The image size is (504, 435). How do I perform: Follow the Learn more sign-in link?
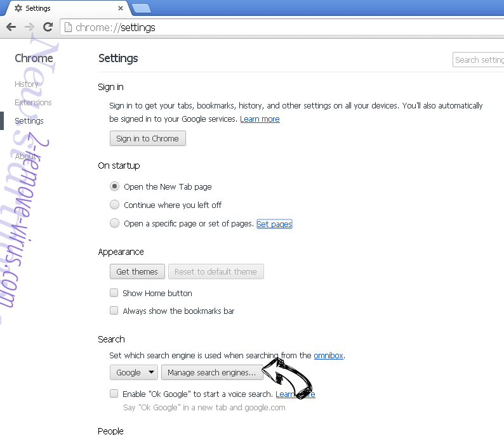point(260,119)
